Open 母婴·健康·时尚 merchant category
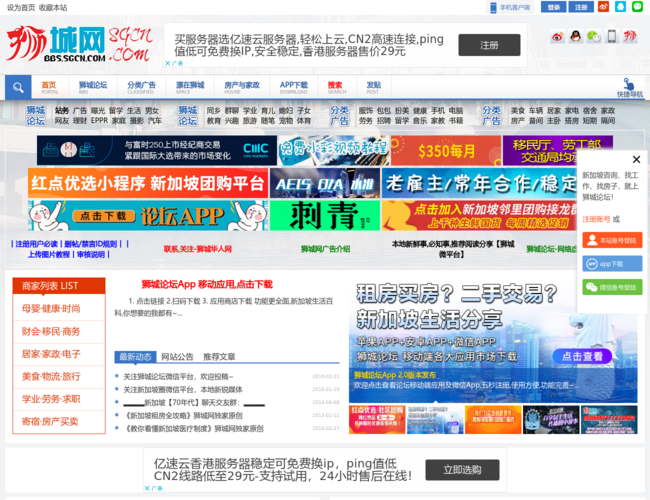 [x=51, y=308]
